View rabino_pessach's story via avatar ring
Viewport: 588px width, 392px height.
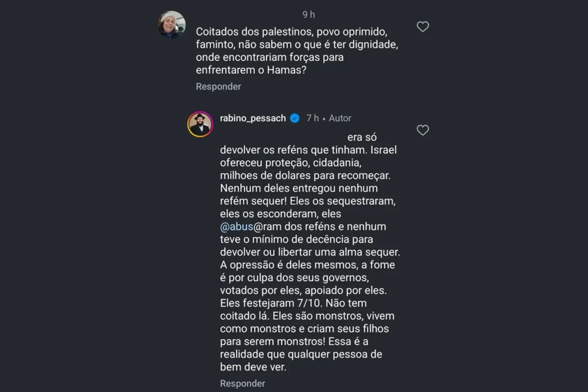200,124
